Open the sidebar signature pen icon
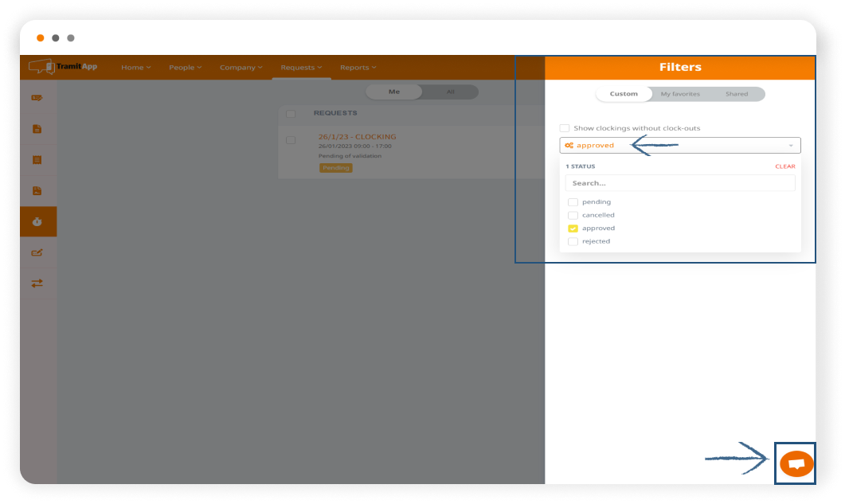This screenshot has width=845, height=504. pyautogui.click(x=37, y=252)
